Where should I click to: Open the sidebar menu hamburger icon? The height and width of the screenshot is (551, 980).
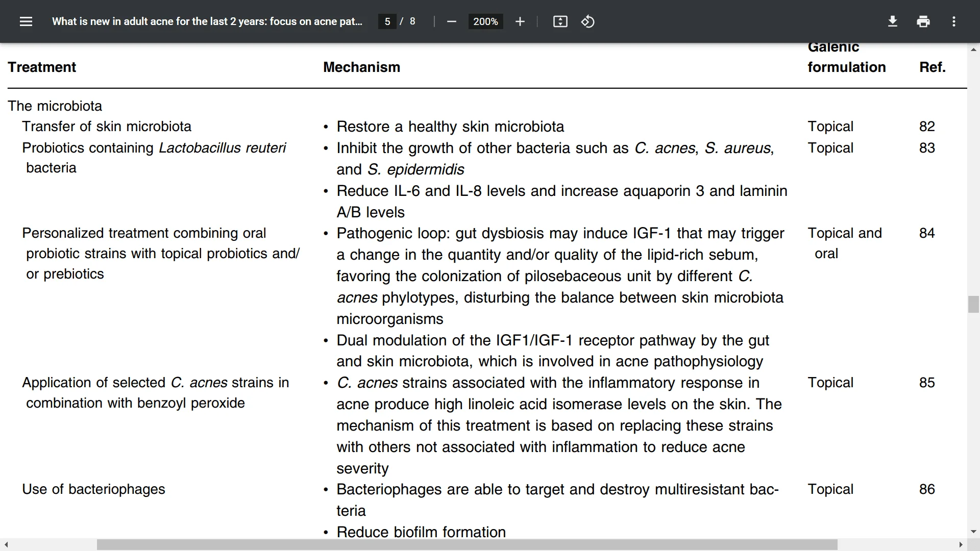pyautogui.click(x=26, y=21)
